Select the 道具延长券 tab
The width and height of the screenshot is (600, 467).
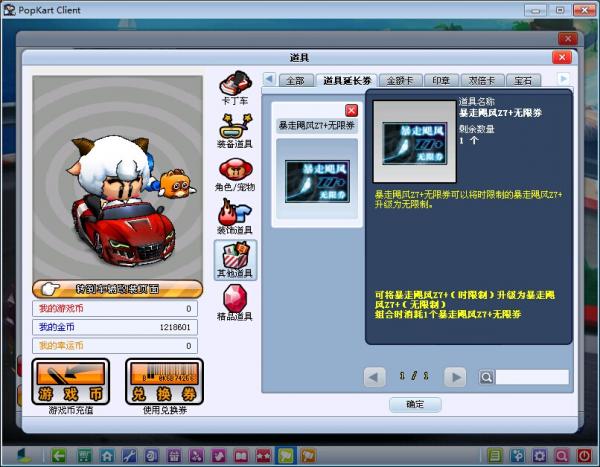tap(347, 80)
